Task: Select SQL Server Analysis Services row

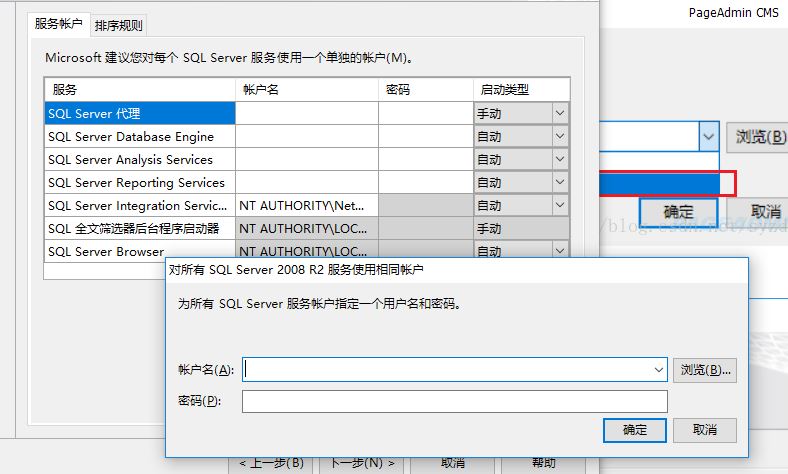Action: [x=140, y=160]
